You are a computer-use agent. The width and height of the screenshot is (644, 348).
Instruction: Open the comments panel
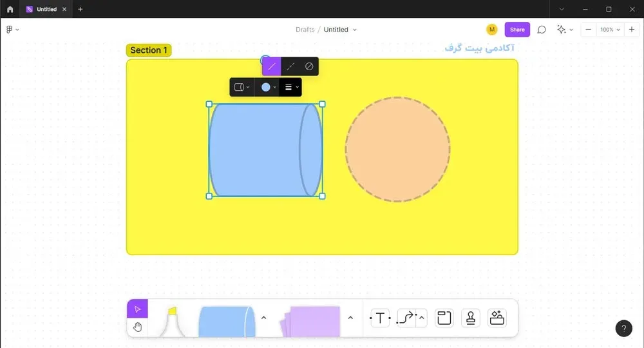pos(542,30)
